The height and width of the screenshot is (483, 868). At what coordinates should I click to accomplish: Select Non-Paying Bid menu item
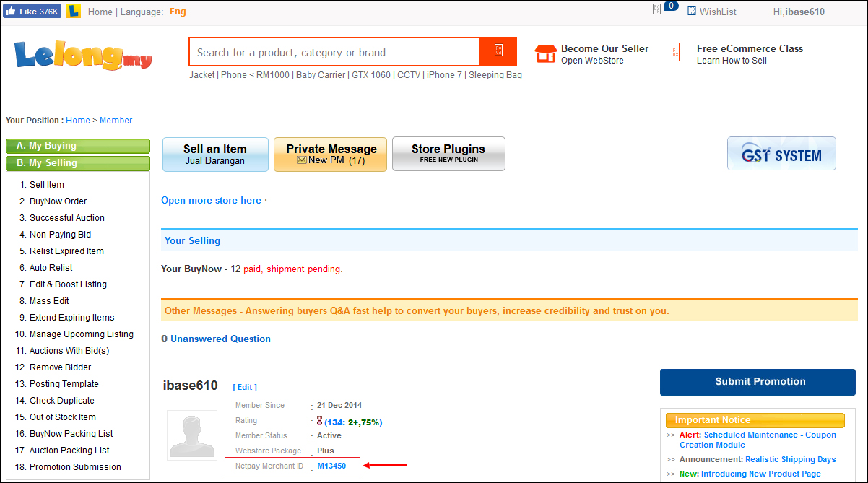[x=61, y=235]
